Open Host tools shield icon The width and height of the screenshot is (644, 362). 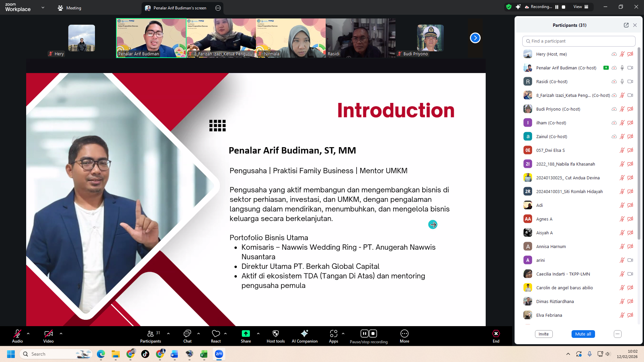[x=276, y=334]
